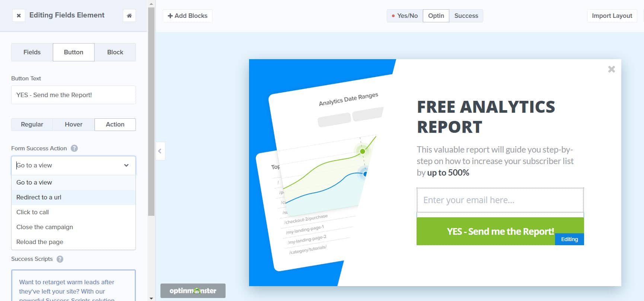
Task: Choose the 'Go to a view' option
Action: coord(73,182)
